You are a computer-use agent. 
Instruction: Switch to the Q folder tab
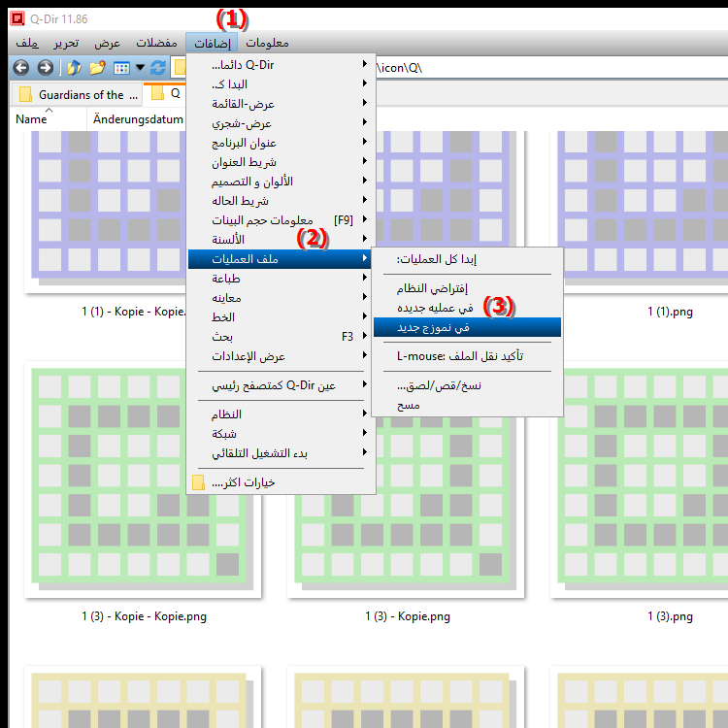[x=166, y=93]
